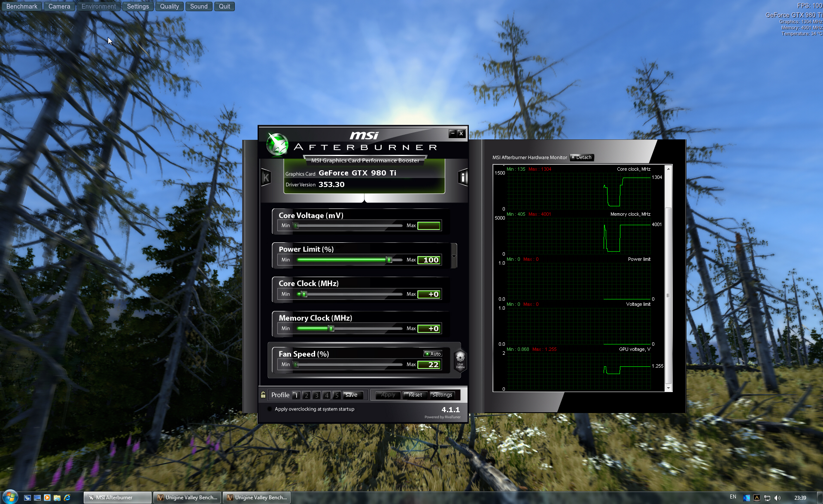The image size is (823, 504).
Task: Toggle the profile lock padlock icon
Action: click(263, 395)
